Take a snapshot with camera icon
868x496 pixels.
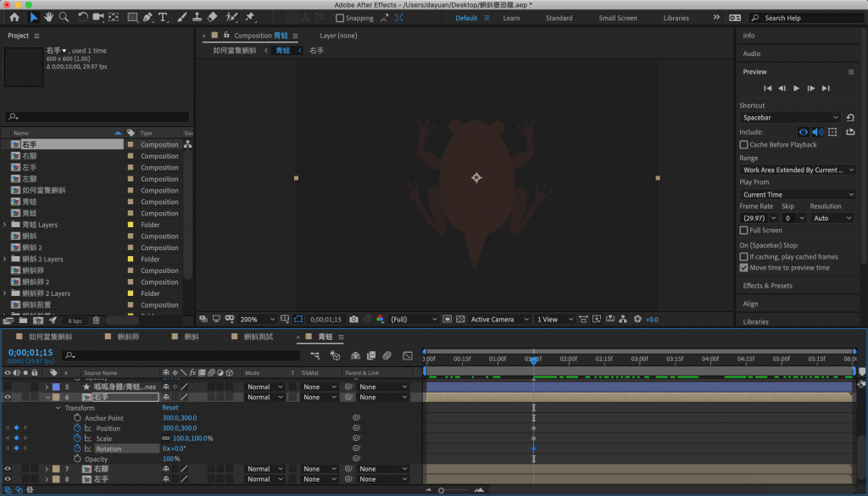[353, 320]
